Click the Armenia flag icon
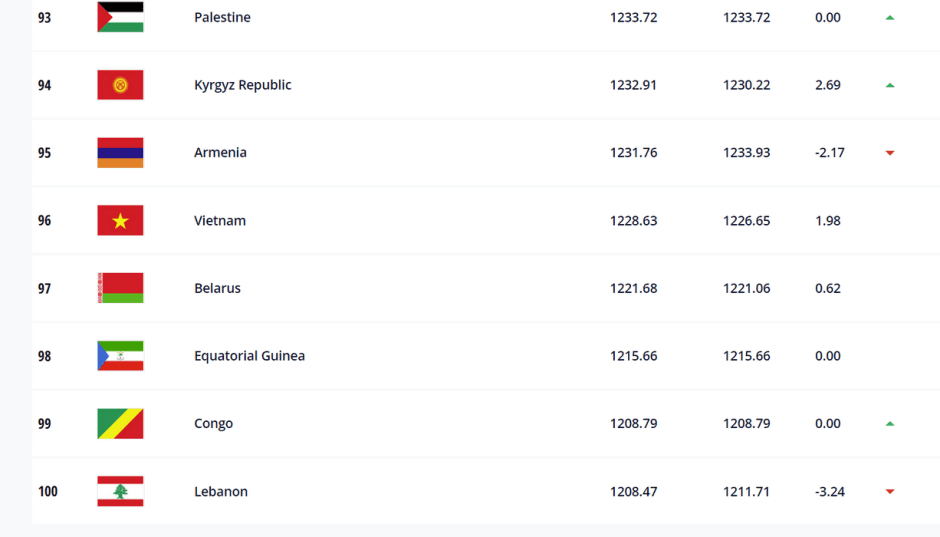Screen dimensions: 940x537 point(120,153)
